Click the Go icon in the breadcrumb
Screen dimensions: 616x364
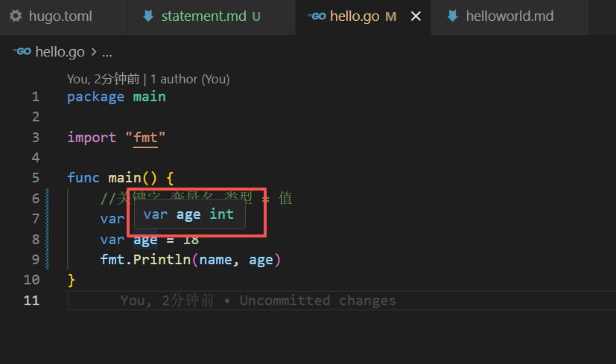22,51
